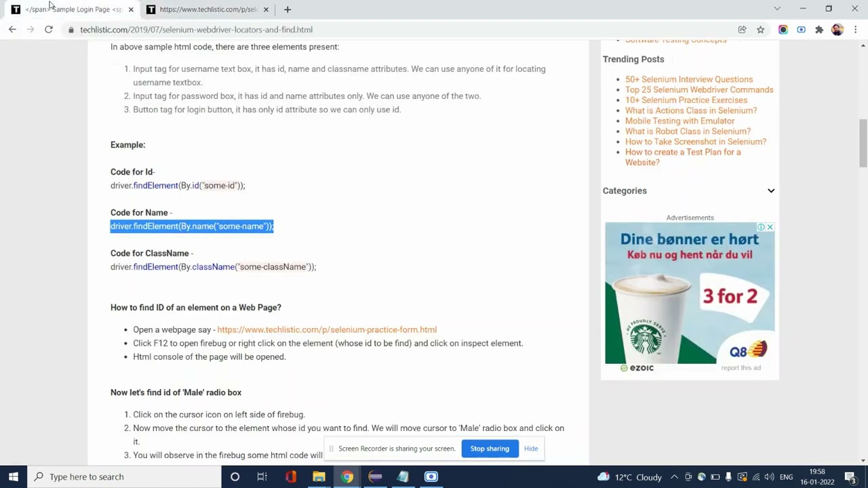Open the tab search dropdown arrow

pos(777,9)
